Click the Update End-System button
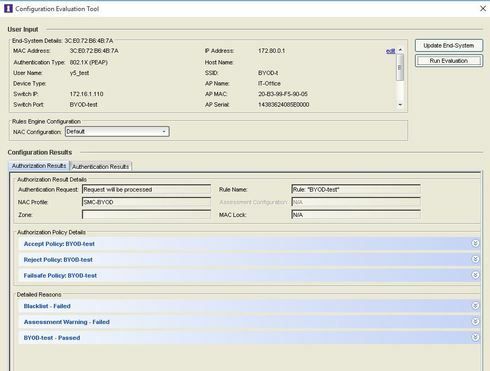 (449, 45)
